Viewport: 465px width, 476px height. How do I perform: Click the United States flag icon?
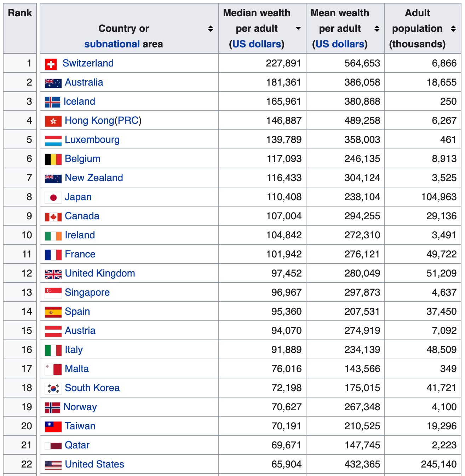[x=53, y=465]
